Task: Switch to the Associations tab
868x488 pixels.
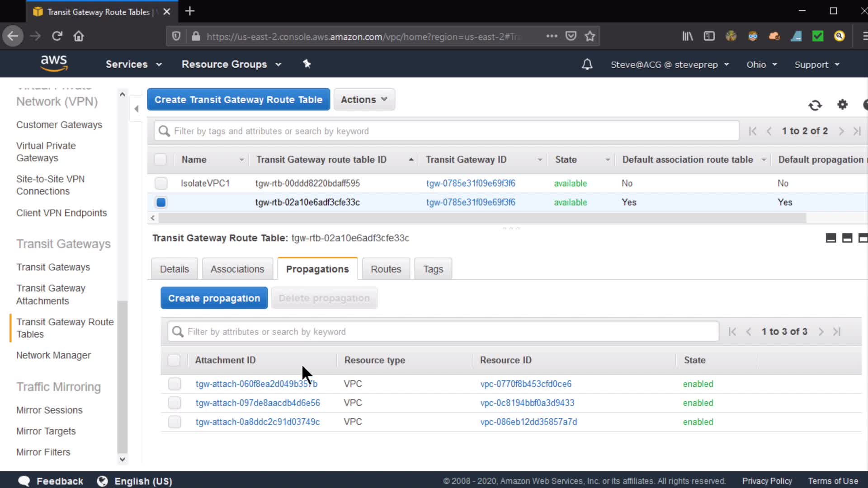Action: click(237, 269)
